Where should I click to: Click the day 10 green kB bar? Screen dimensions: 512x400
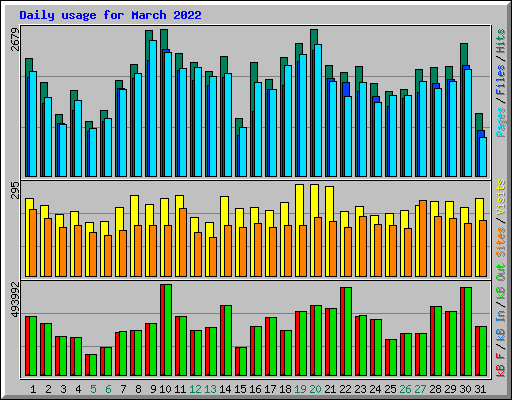tap(168, 330)
